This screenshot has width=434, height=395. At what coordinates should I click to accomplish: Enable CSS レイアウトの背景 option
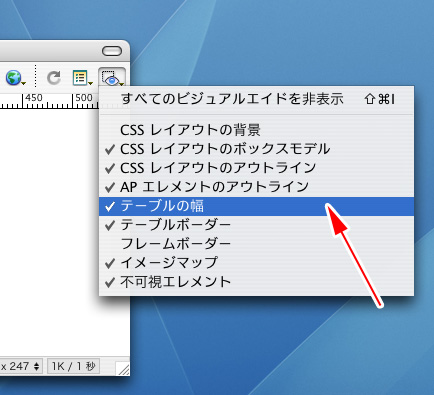point(256,130)
